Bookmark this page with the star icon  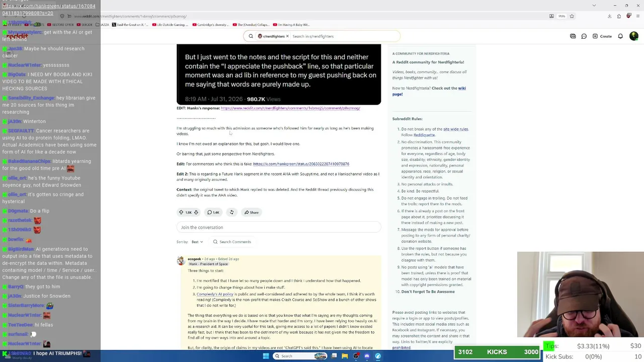coord(572,16)
